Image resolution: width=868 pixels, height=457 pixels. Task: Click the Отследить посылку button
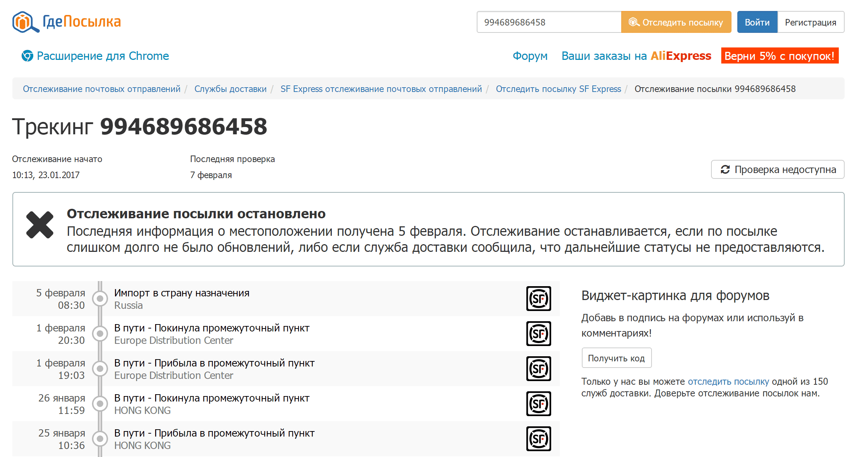(x=676, y=22)
